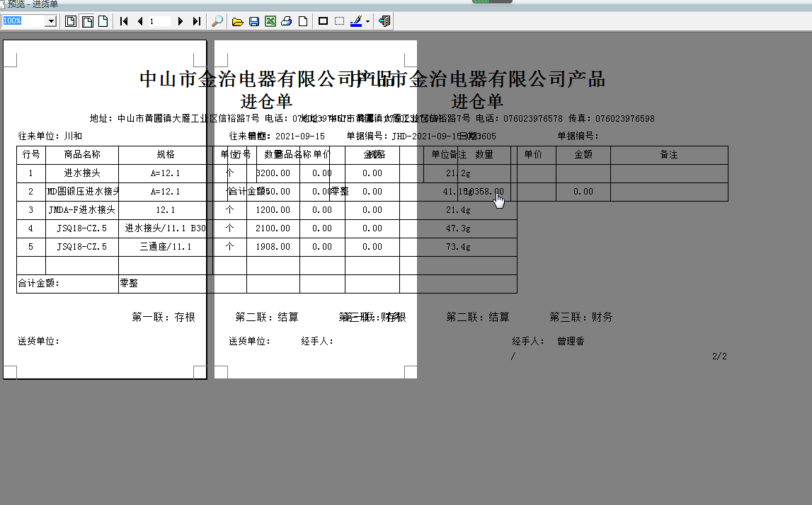Viewport: 812px width, 505px height.
Task: Jump to the first page
Action: (x=124, y=21)
